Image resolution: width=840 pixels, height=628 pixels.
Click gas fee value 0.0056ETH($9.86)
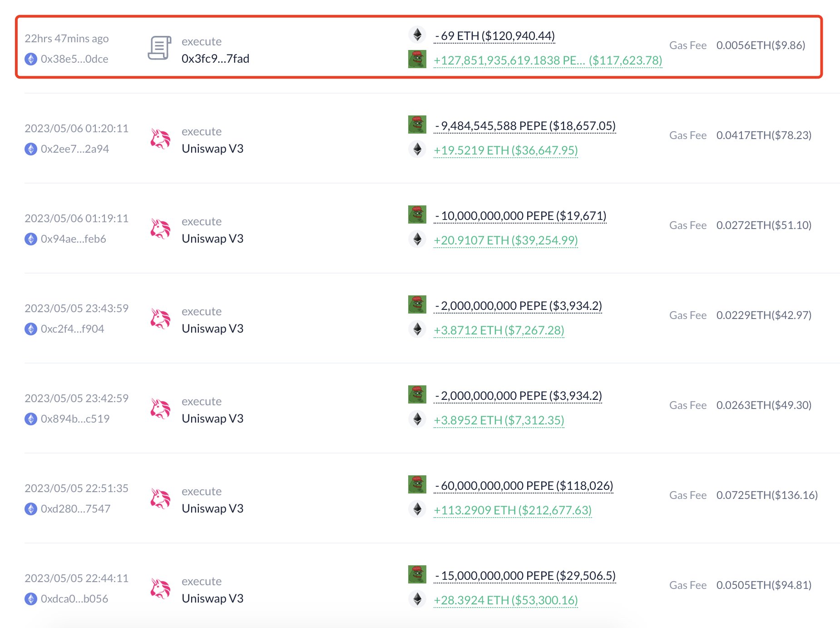(x=761, y=45)
